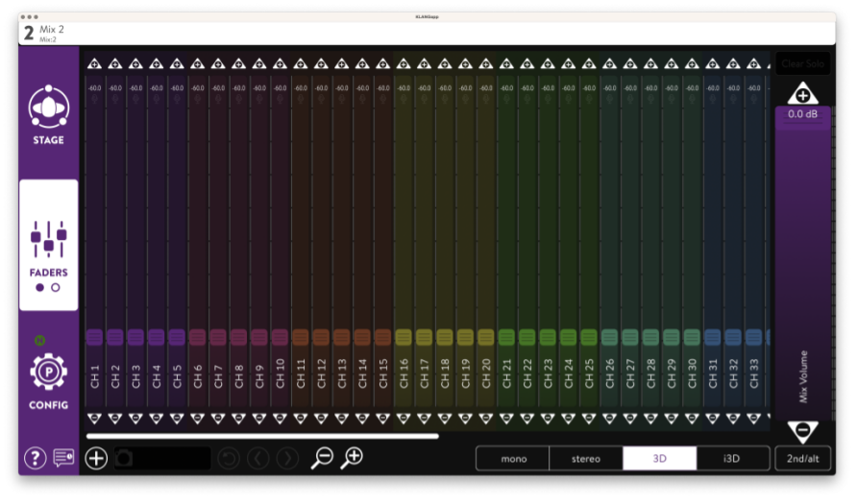857x504 pixels.
Task: Click the help question mark icon
Action: tap(35, 458)
